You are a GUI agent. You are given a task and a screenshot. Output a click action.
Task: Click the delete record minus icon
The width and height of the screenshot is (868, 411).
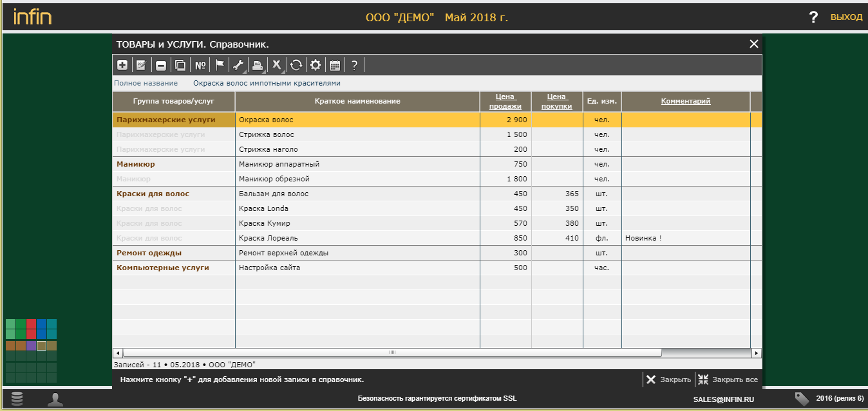tap(161, 65)
